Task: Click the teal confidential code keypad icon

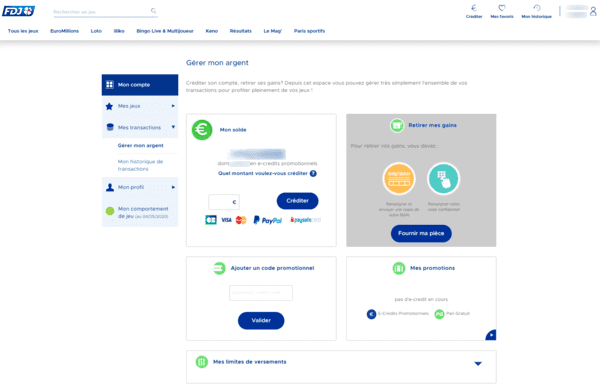Action: click(x=443, y=179)
